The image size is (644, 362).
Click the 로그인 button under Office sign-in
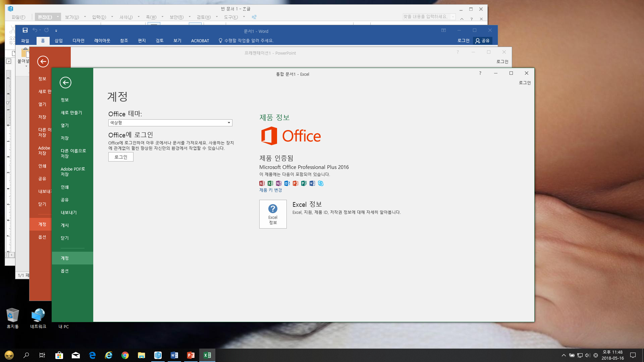(121, 157)
